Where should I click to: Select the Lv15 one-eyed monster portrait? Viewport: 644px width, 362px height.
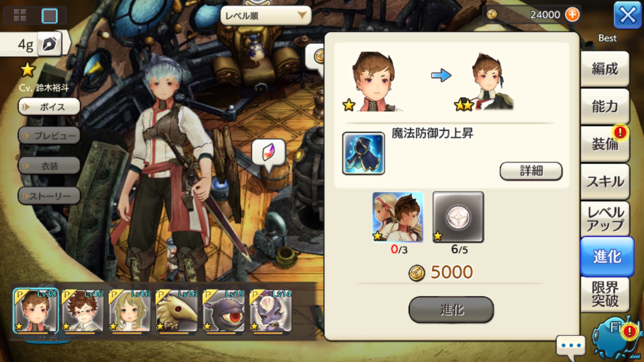(224, 311)
